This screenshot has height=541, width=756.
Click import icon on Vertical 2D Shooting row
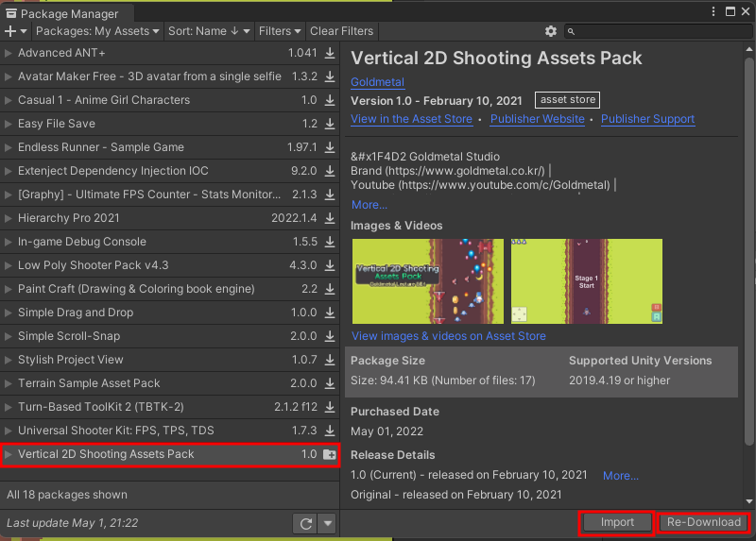click(330, 454)
